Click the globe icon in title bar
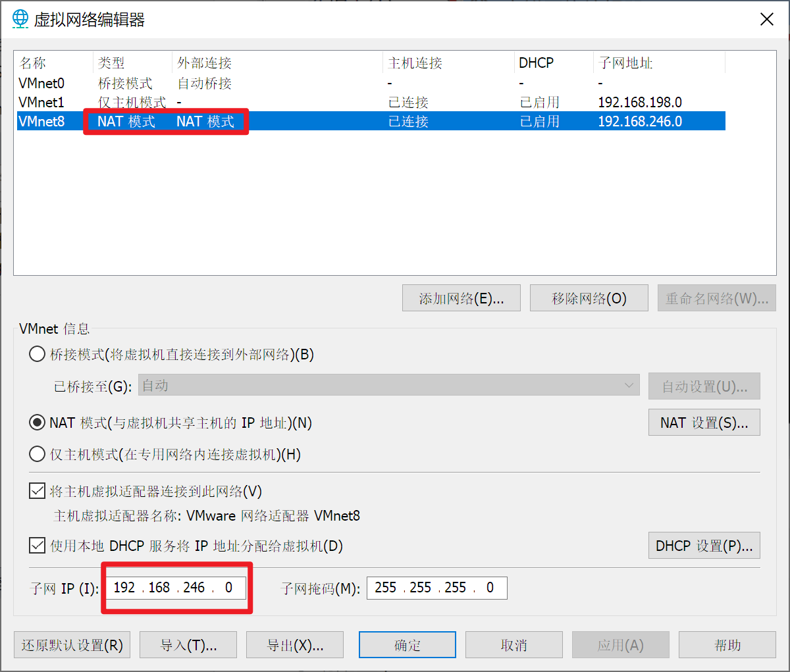Viewport: 790px width, 672px height. (x=20, y=19)
